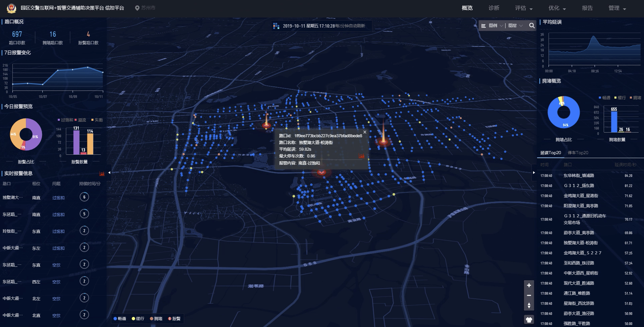Toggle 过饱和 legend in alarm chart
This screenshot has width=644, height=327.
pyautogui.click(x=65, y=120)
